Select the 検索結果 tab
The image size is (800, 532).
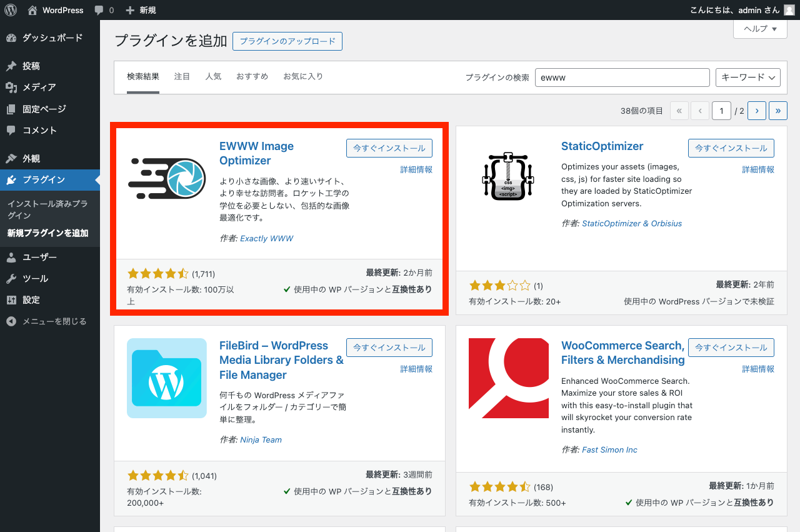(143, 76)
